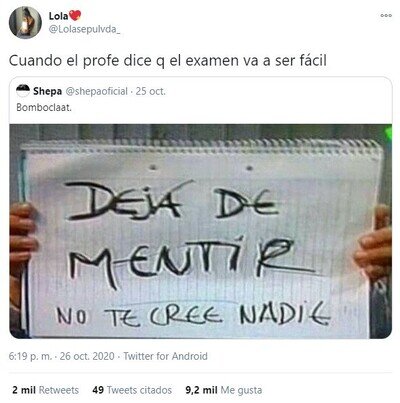
Task: Open the tweet options three-dot menu
Action: coord(386,15)
